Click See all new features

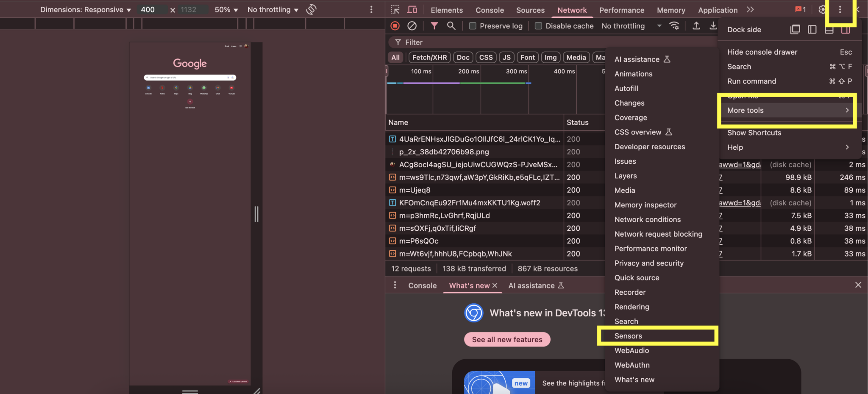pos(506,339)
